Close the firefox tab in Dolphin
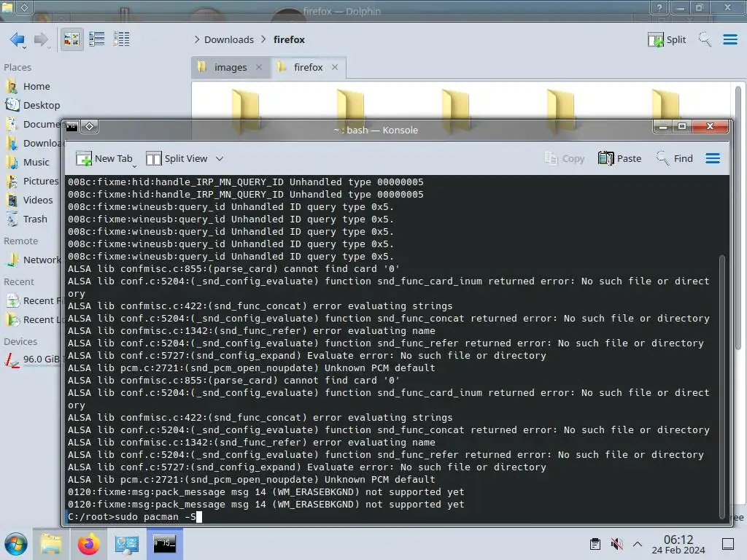The height and width of the screenshot is (560, 747). pos(335,67)
